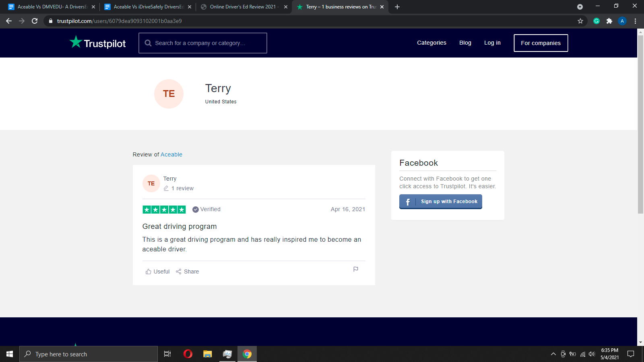Image resolution: width=644 pixels, height=362 pixels.
Task: Open the Categories menu
Action: point(431,43)
